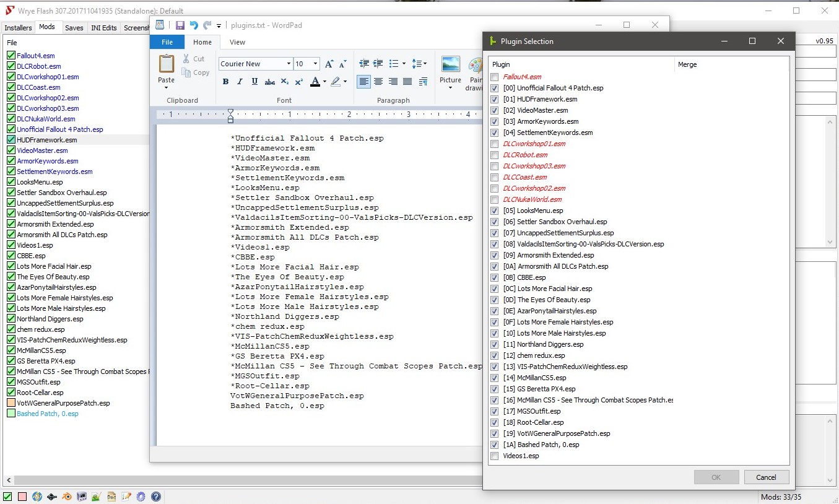The image size is (839, 504).
Task: Open Doc Browser icon in Wrye status bar
Action: [111, 497]
